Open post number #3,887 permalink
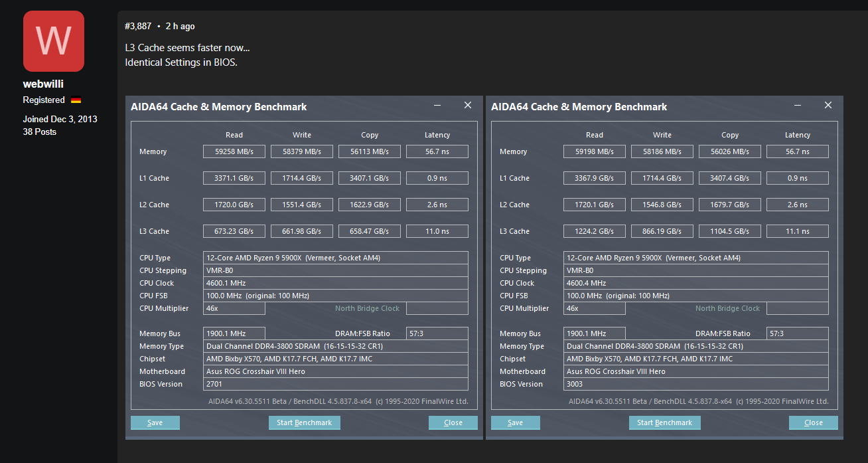The height and width of the screenshot is (463, 868). click(x=138, y=26)
